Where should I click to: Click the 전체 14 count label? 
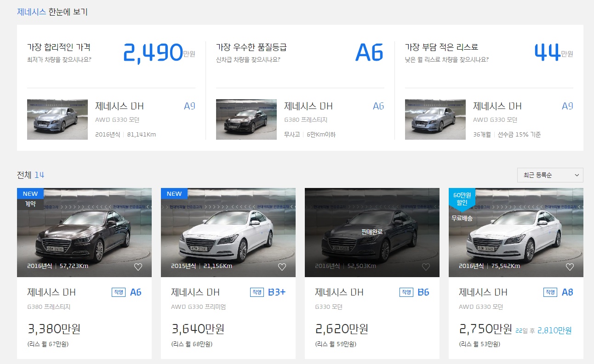pyautogui.click(x=31, y=175)
